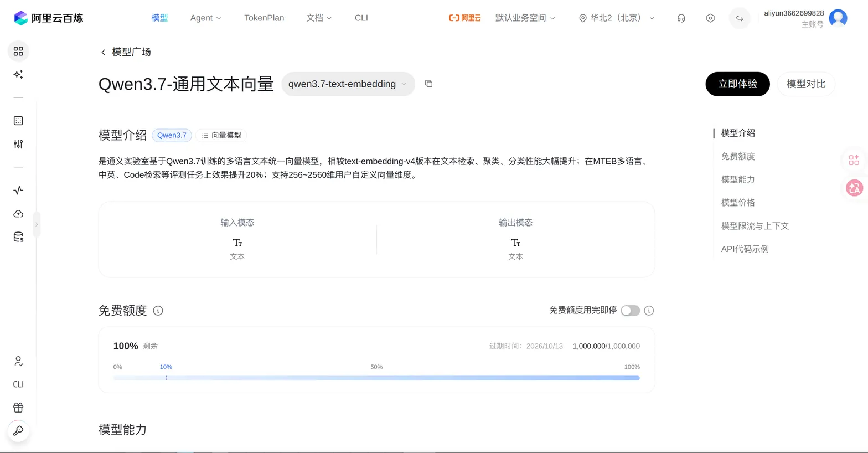Viewport: 868px width, 453px height.
Task: Click the free quota progress bar
Action: (376, 378)
